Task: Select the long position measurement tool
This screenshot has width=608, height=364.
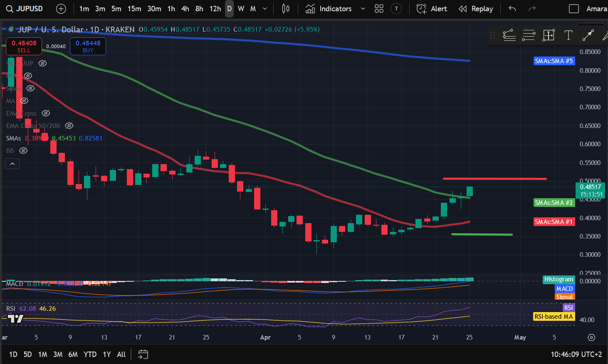Action: click(x=549, y=35)
